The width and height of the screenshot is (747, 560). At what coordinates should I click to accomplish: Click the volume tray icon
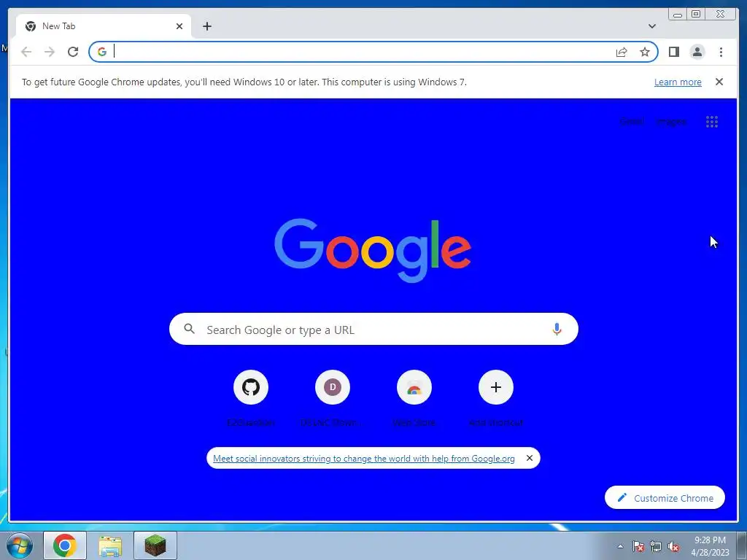pos(673,547)
